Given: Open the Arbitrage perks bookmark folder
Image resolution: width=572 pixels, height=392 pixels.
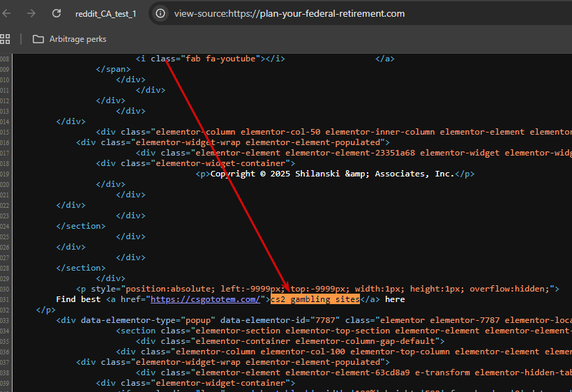Looking at the screenshot, I should [69, 39].
